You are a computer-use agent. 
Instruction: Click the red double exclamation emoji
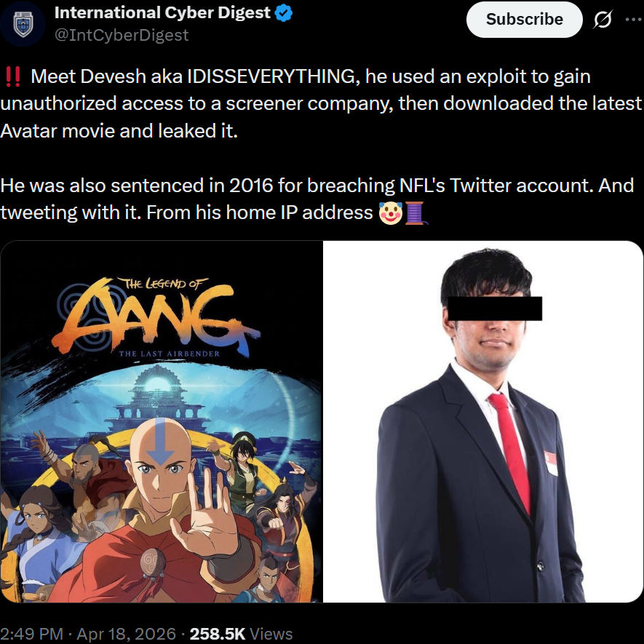click(x=12, y=77)
